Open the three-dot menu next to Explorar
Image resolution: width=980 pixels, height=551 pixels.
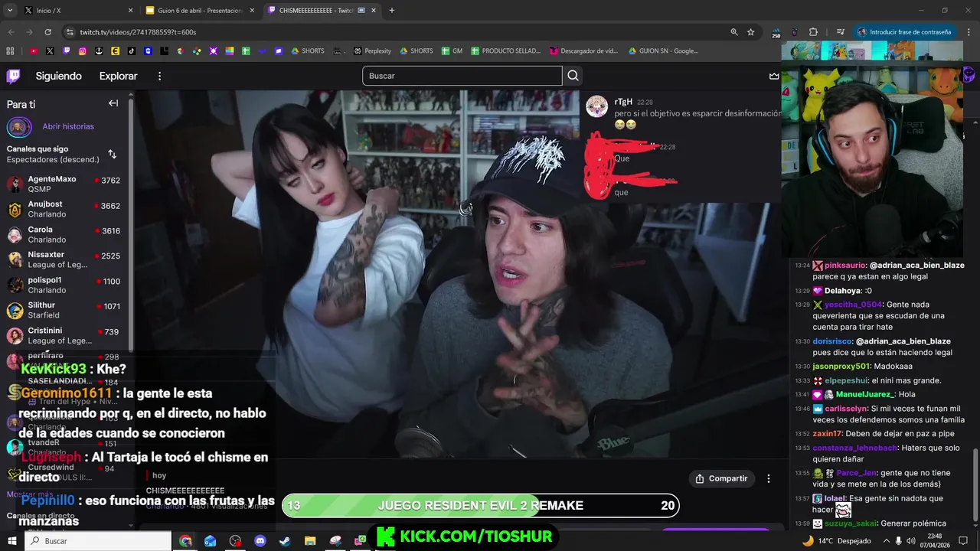pos(159,76)
